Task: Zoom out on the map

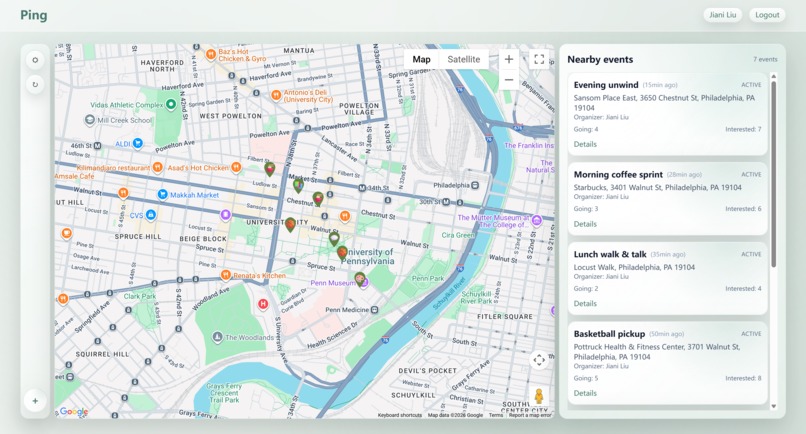Action: coord(508,80)
